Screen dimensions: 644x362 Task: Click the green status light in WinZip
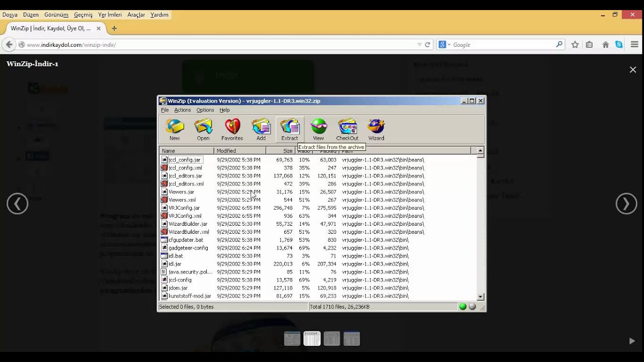point(463,307)
